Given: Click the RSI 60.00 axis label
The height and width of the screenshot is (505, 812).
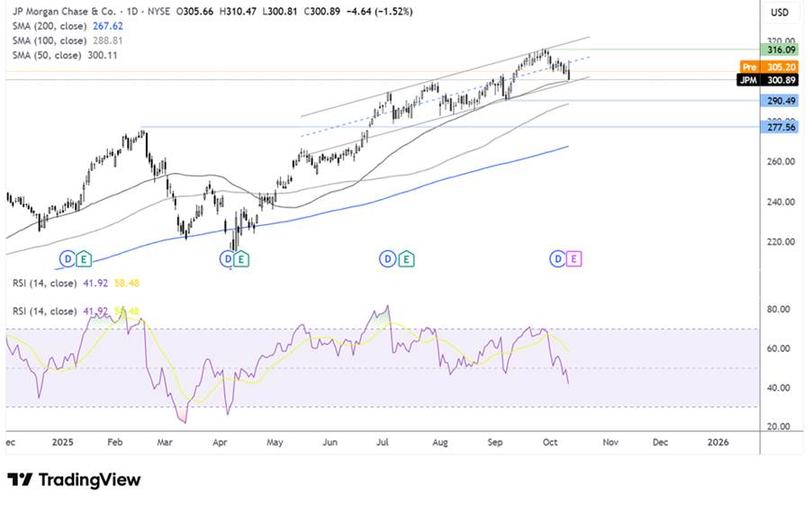Looking at the screenshot, I should coord(779,348).
